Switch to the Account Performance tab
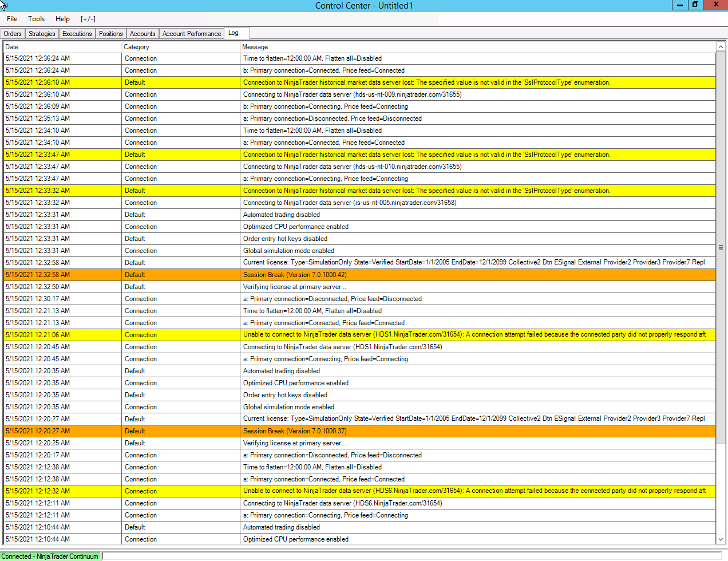The width and height of the screenshot is (728, 561). click(191, 34)
